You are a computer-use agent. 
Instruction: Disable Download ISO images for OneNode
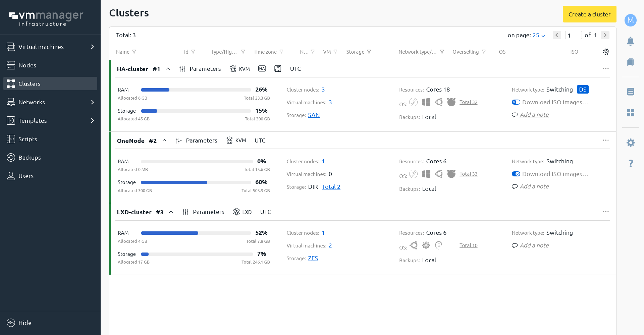pyautogui.click(x=516, y=174)
